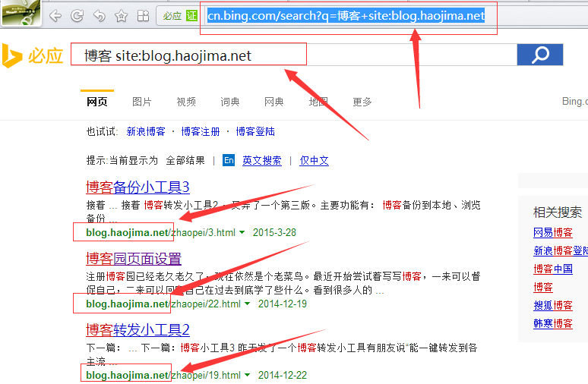Open result 博客园页面设置
Screen dimensions: 588x384
tap(134, 259)
